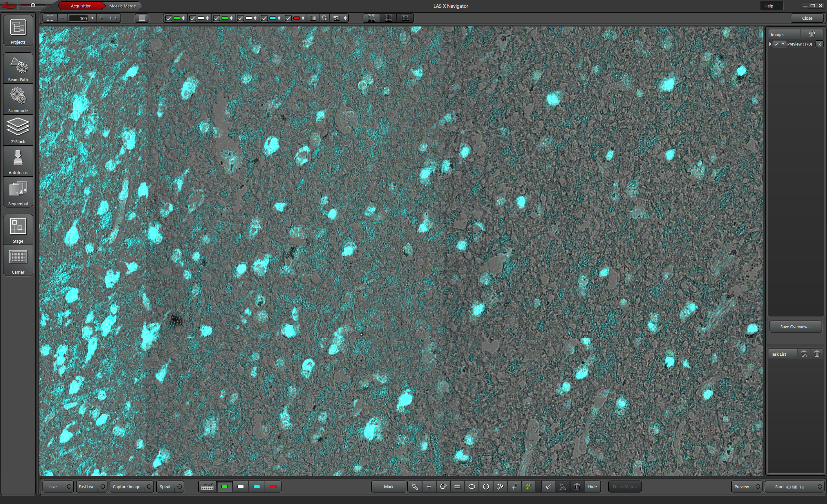Add an autofocus point with AF tool
Screen dimensions: 827x504
529,486
